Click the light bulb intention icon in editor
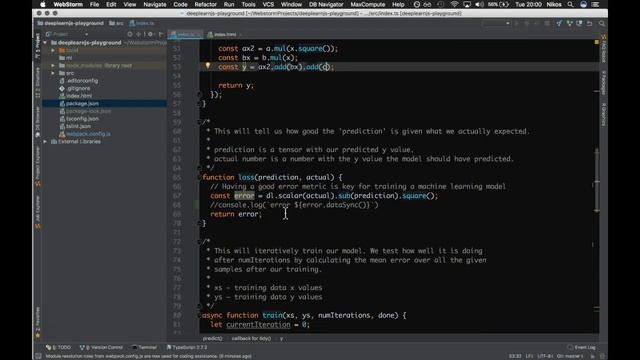This screenshot has width=640, height=360. (208, 66)
